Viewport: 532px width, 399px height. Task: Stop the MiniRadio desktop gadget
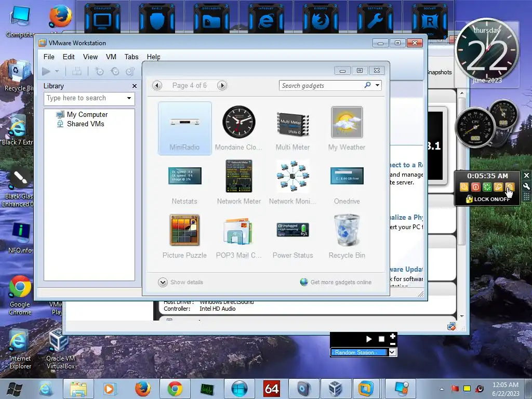point(381,339)
